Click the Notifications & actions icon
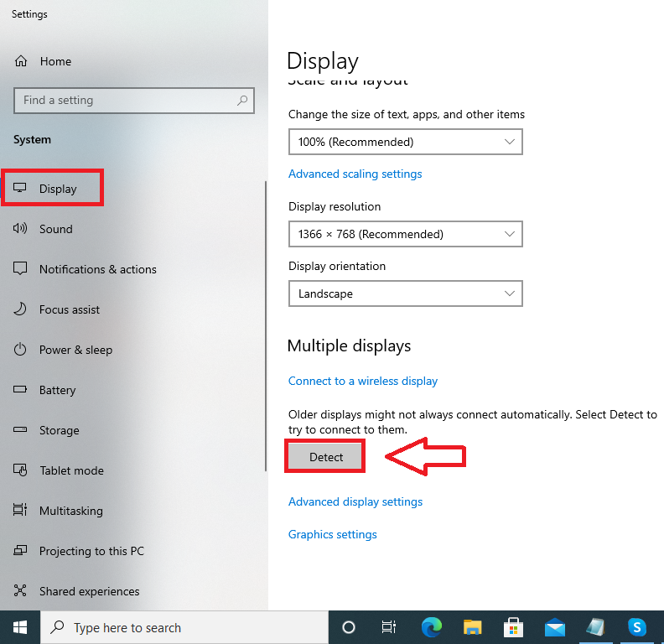 click(20, 268)
